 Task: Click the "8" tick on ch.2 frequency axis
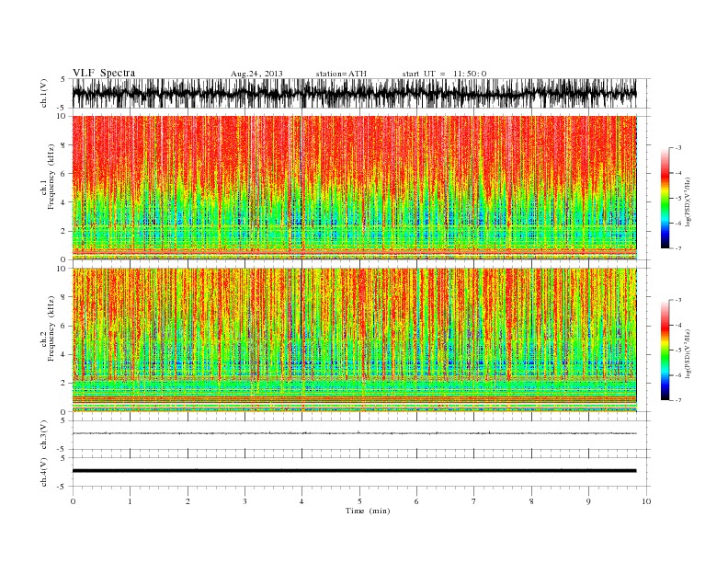coord(63,297)
